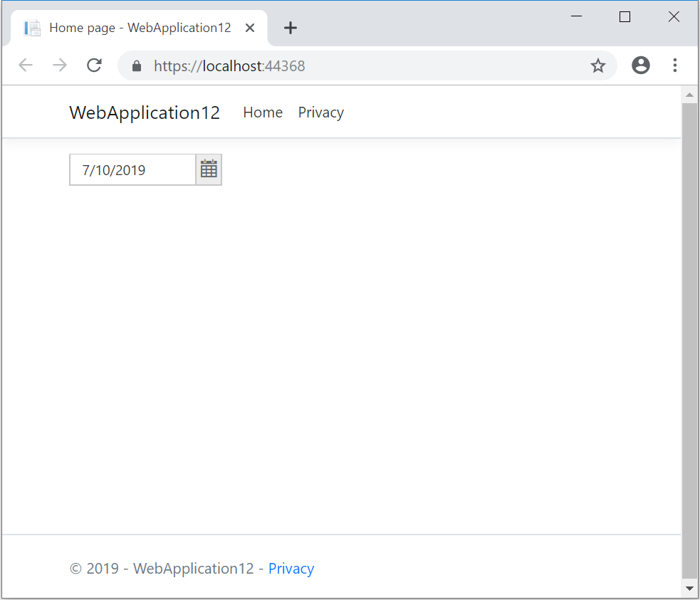700x600 pixels.
Task: Go back using the browser back arrow
Action: point(26,65)
